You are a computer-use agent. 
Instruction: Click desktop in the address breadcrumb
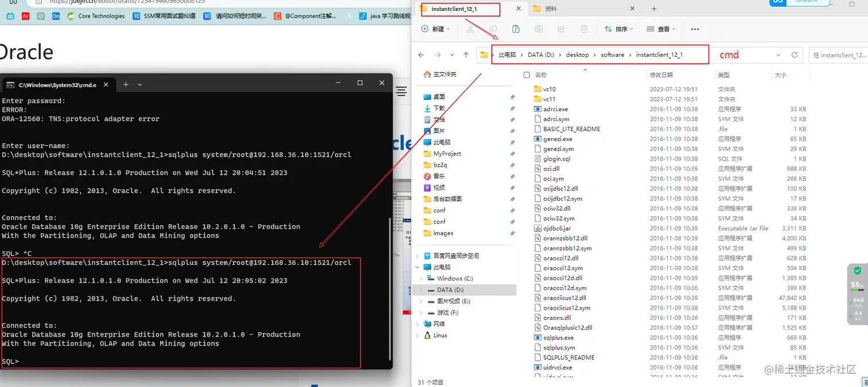577,55
